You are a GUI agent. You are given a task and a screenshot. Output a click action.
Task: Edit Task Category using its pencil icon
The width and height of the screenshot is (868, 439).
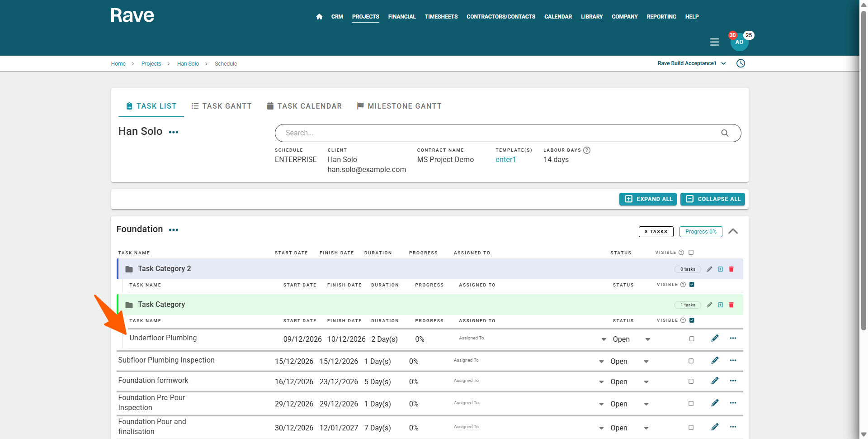[x=709, y=305]
